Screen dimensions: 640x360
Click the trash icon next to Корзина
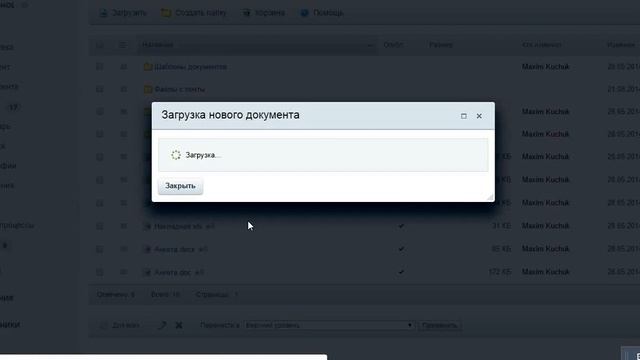click(246, 13)
